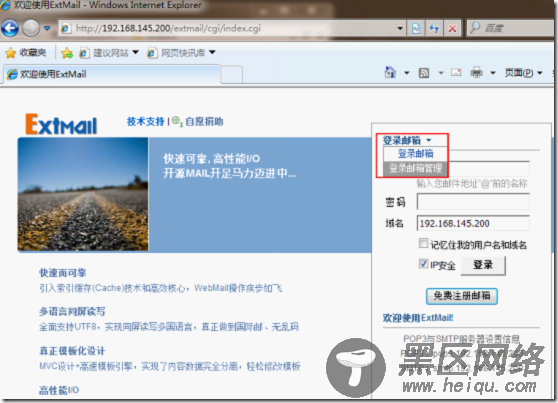Click the browser Back arrow button
The height and width of the screenshot is (403, 558).
point(10,28)
